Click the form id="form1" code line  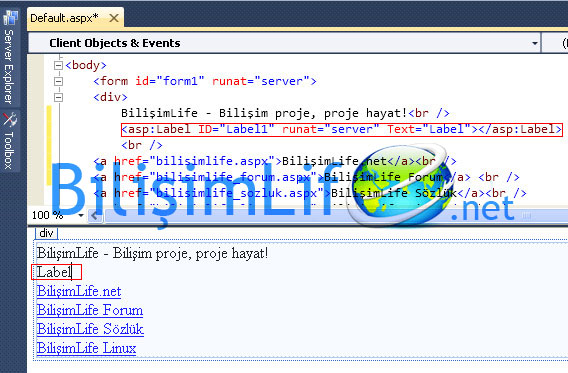pyautogui.click(x=205, y=81)
